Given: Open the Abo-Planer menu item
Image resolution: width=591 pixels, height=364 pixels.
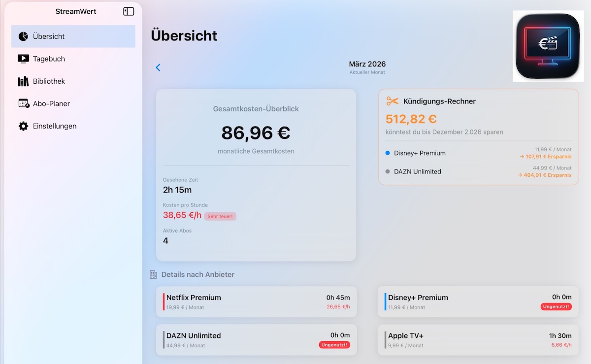Looking at the screenshot, I should pyautogui.click(x=51, y=103).
